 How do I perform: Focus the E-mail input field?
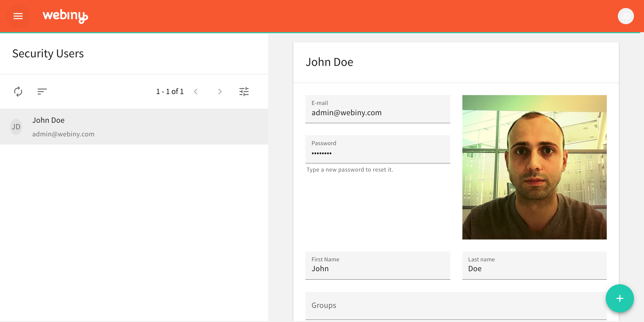377,113
